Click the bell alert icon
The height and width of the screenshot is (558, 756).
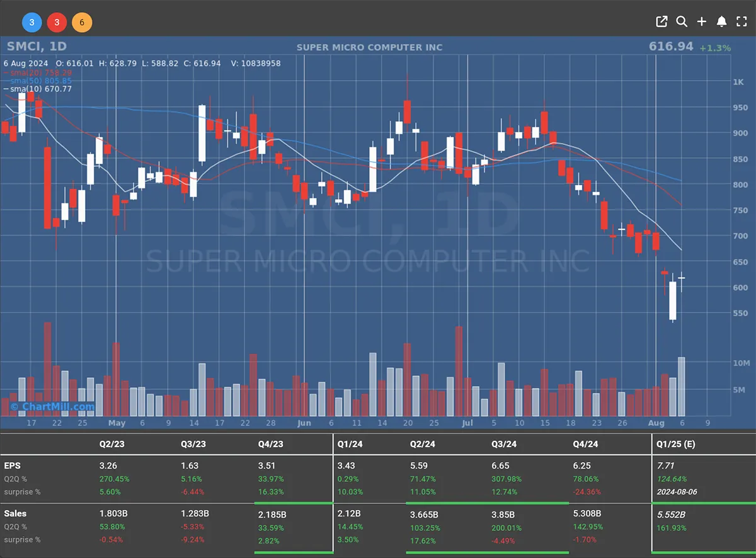point(722,22)
